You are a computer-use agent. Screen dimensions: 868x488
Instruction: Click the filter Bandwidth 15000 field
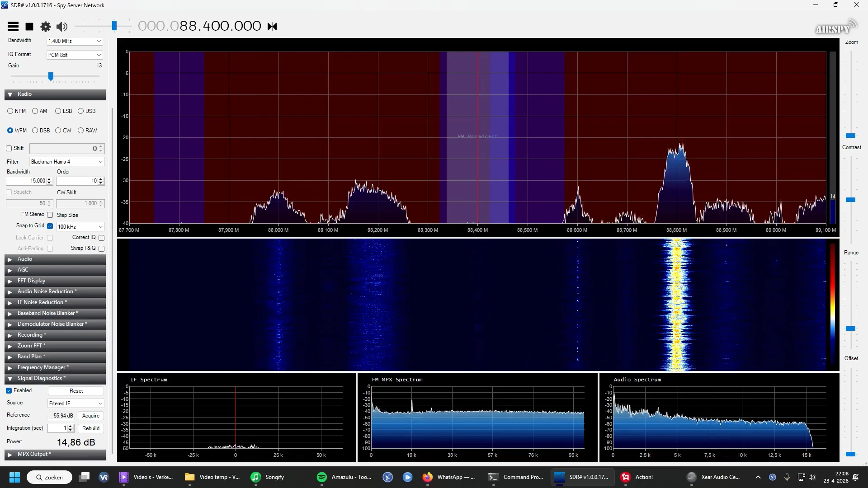[29, 181]
